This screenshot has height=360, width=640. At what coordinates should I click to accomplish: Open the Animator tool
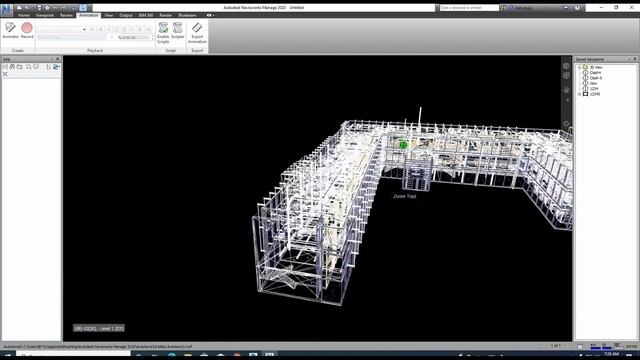11,31
